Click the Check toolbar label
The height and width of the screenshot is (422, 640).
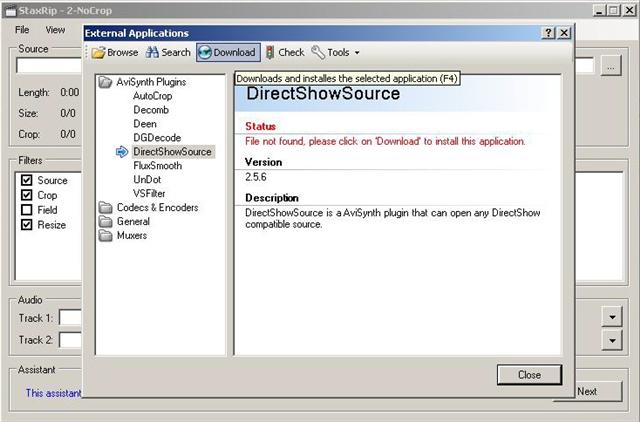point(291,53)
